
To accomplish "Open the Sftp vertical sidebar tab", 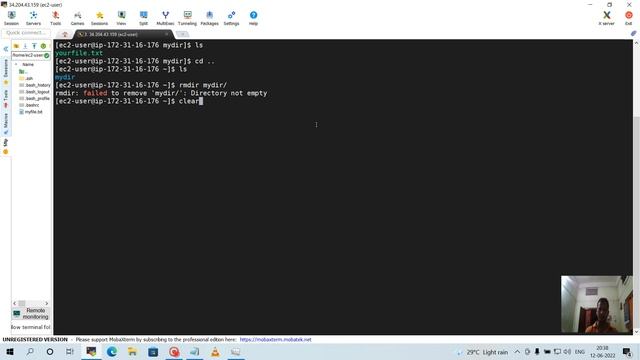I will tap(6, 146).
